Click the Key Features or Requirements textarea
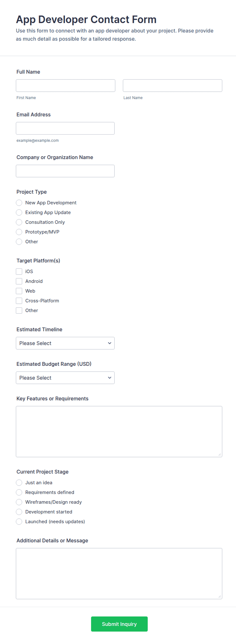Screen dimensions: 236x644 [119, 432]
